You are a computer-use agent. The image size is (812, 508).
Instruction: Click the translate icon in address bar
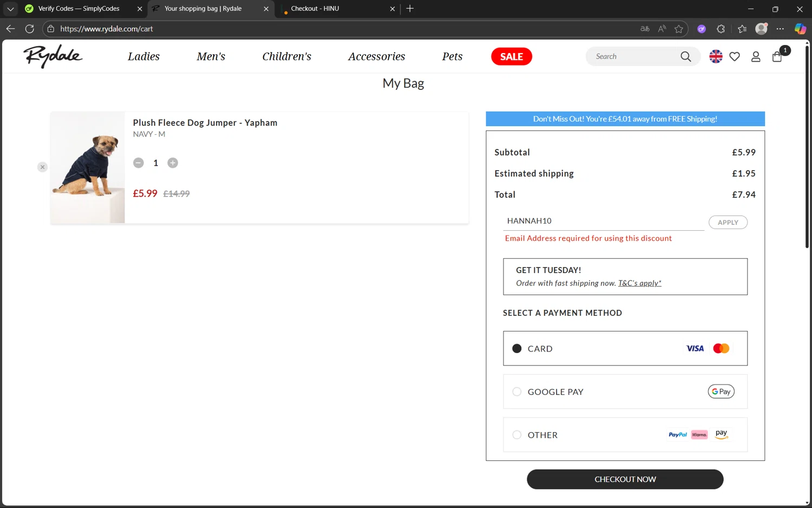[x=645, y=29]
